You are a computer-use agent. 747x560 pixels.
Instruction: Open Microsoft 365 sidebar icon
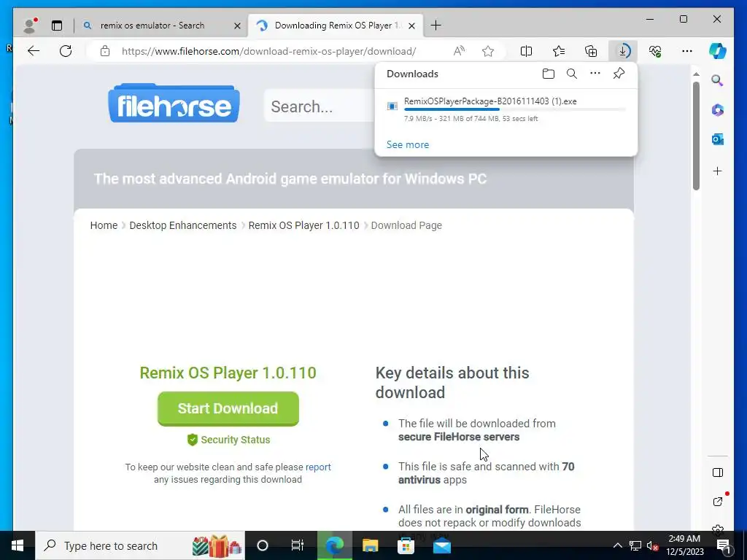pyautogui.click(x=718, y=110)
